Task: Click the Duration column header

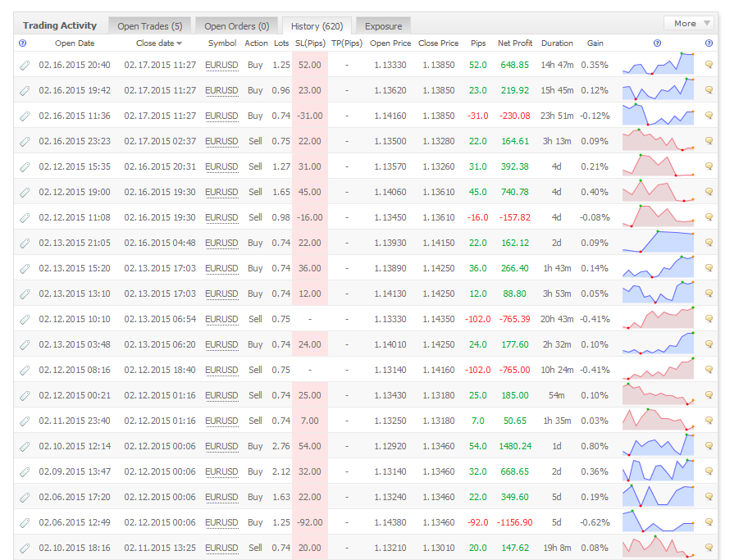Action: (557, 43)
